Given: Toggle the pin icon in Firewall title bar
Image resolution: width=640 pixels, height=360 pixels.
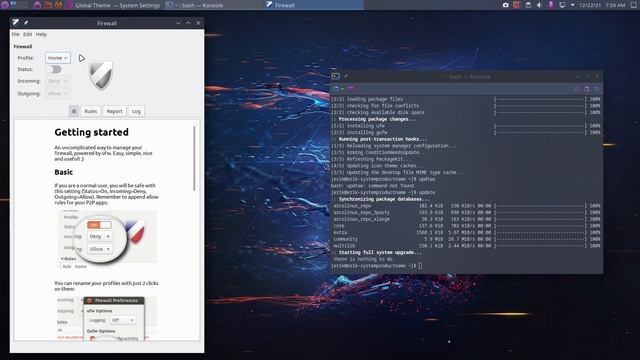Looking at the screenshot, I should pyautogui.click(x=26, y=23).
